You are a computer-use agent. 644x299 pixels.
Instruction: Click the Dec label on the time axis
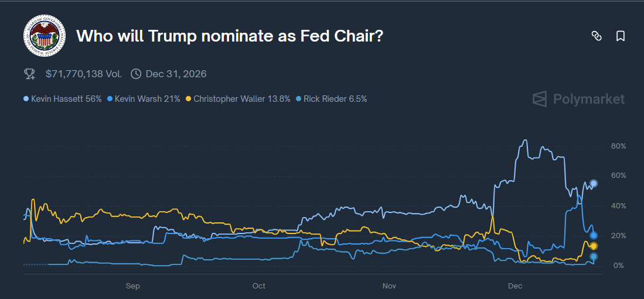click(515, 286)
